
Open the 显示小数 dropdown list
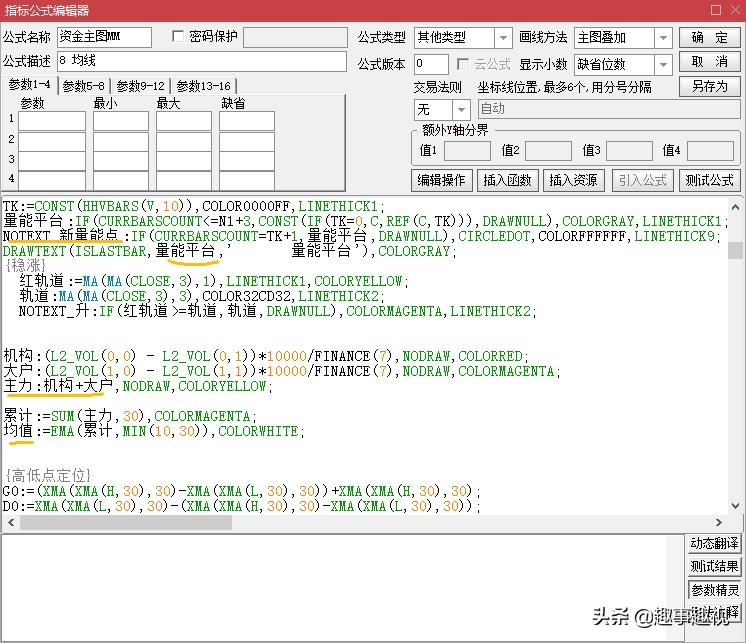pos(663,64)
